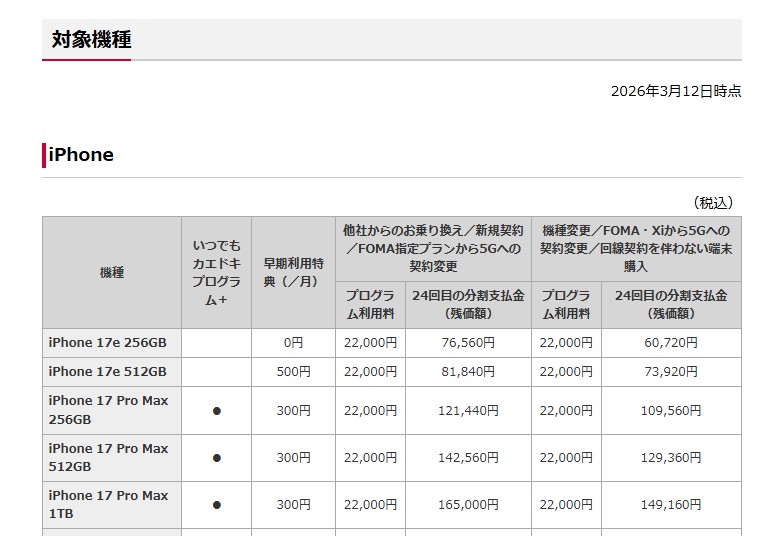
Task: Click the 165,000円 residual value cell
Action: pyautogui.click(x=467, y=505)
